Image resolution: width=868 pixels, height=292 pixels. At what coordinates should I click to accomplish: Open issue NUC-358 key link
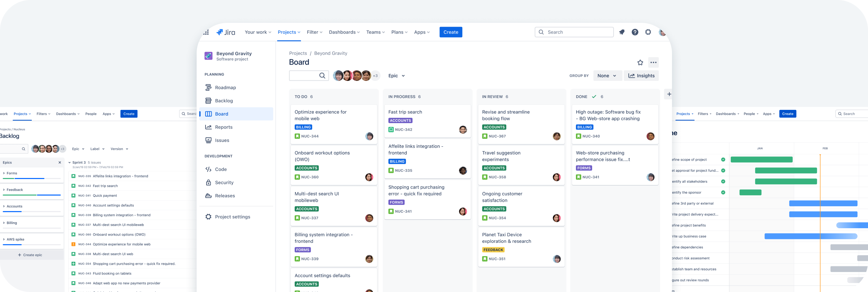[x=497, y=177]
